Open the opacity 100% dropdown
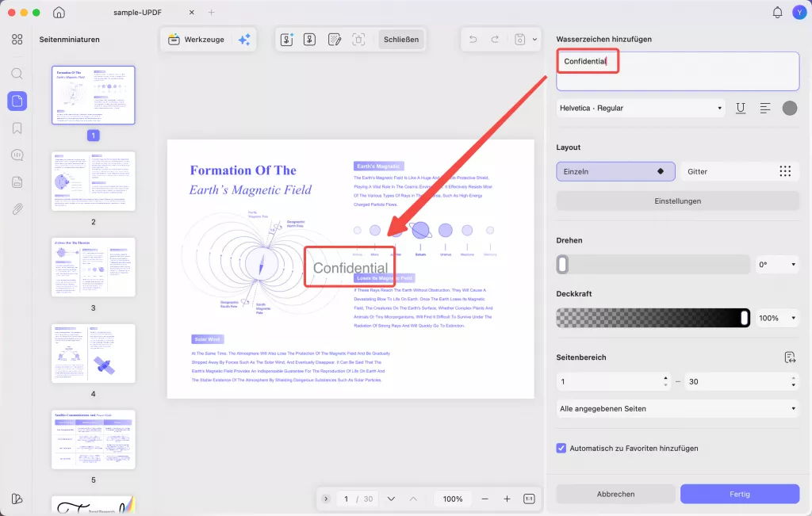This screenshot has width=812, height=516. (x=777, y=319)
